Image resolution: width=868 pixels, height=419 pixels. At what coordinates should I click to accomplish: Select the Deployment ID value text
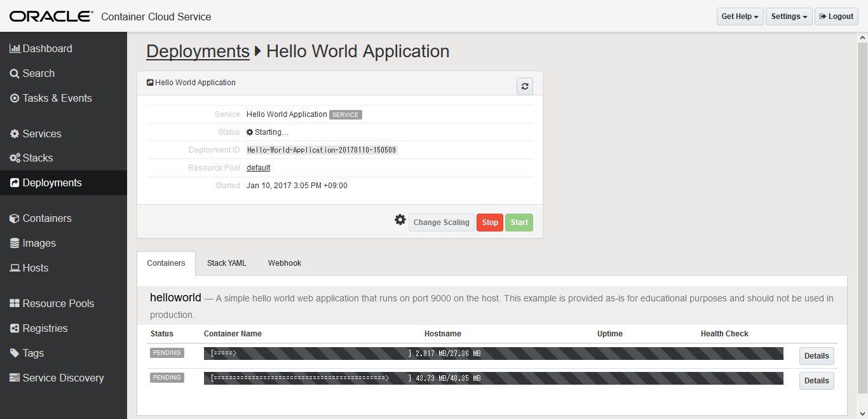coord(322,150)
